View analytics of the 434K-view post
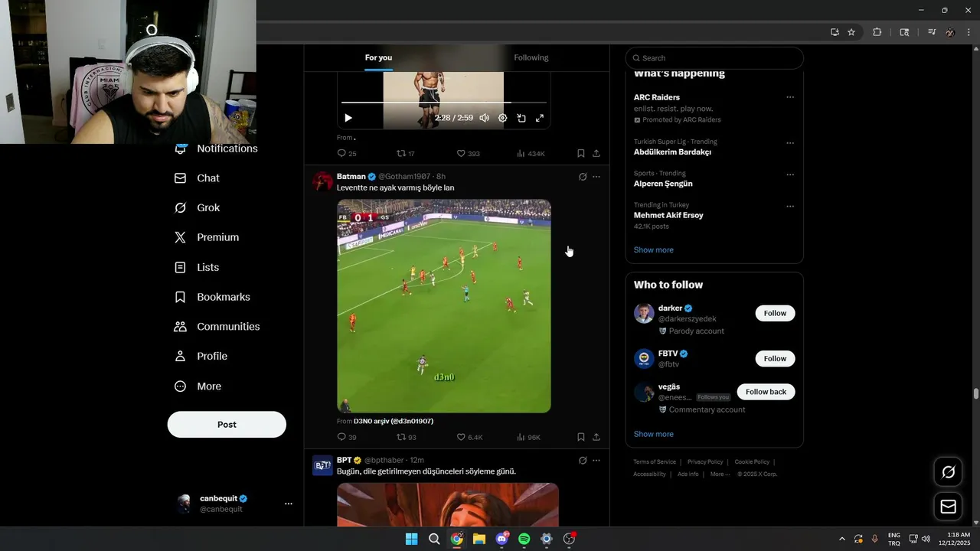The width and height of the screenshot is (980, 551). 531,154
